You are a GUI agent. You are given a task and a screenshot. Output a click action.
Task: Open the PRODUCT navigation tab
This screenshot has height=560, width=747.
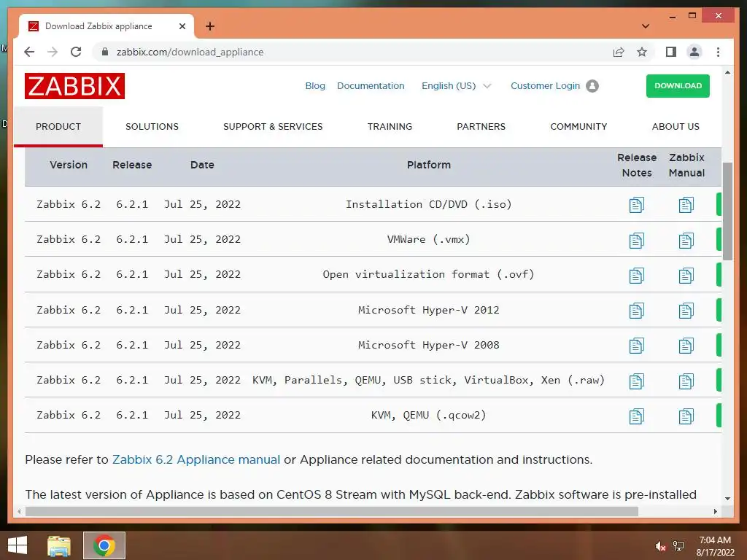[x=58, y=127]
